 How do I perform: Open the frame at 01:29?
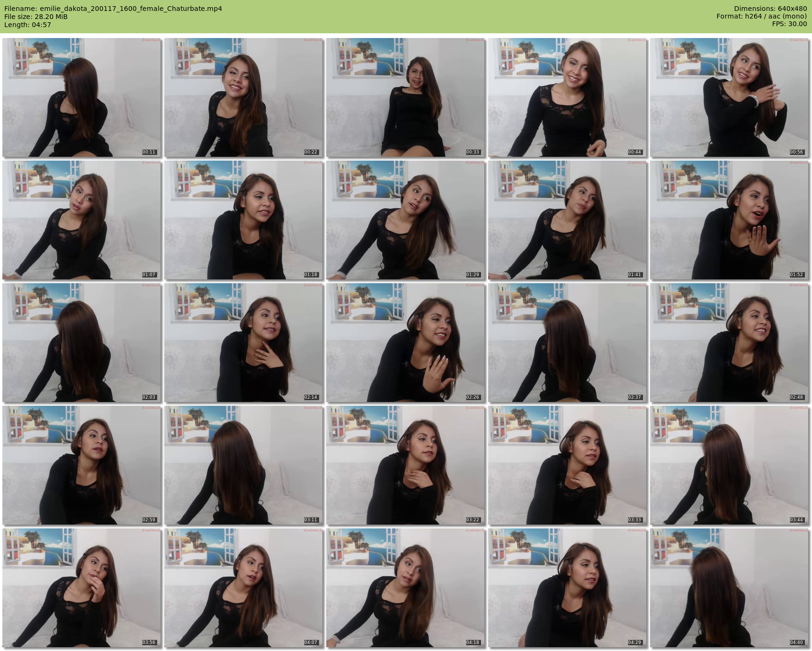click(x=405, y=220)
